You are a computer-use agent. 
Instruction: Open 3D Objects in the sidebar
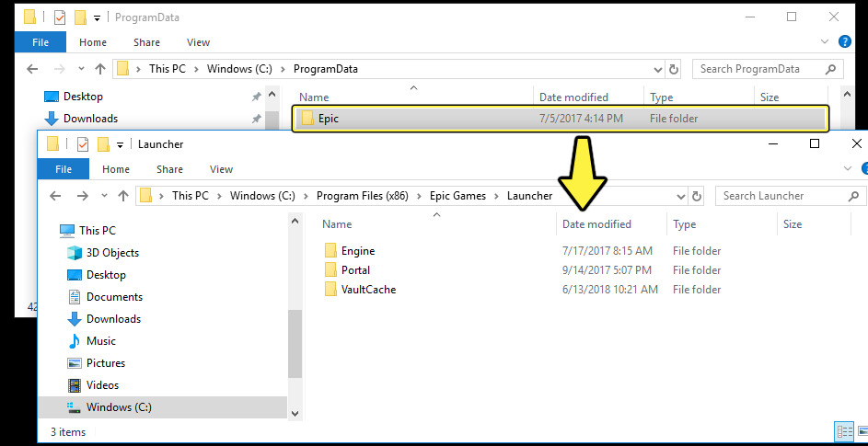(x=103, y=253)
